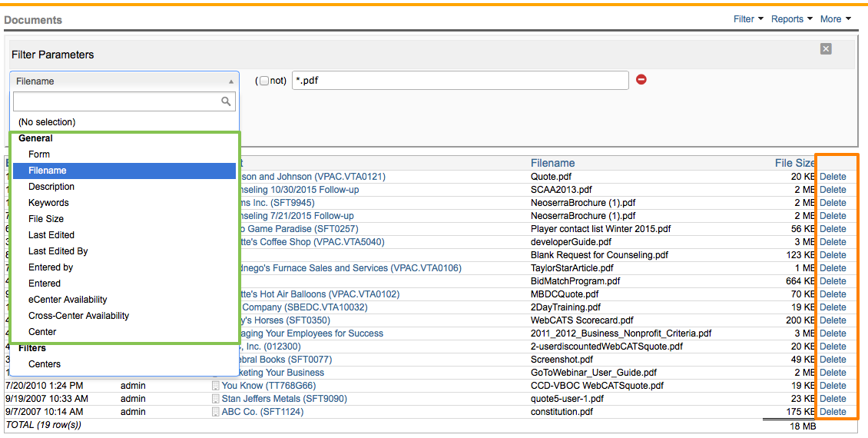
Task: Remove the filter row with red minus icon
Action: click(641, 80)
